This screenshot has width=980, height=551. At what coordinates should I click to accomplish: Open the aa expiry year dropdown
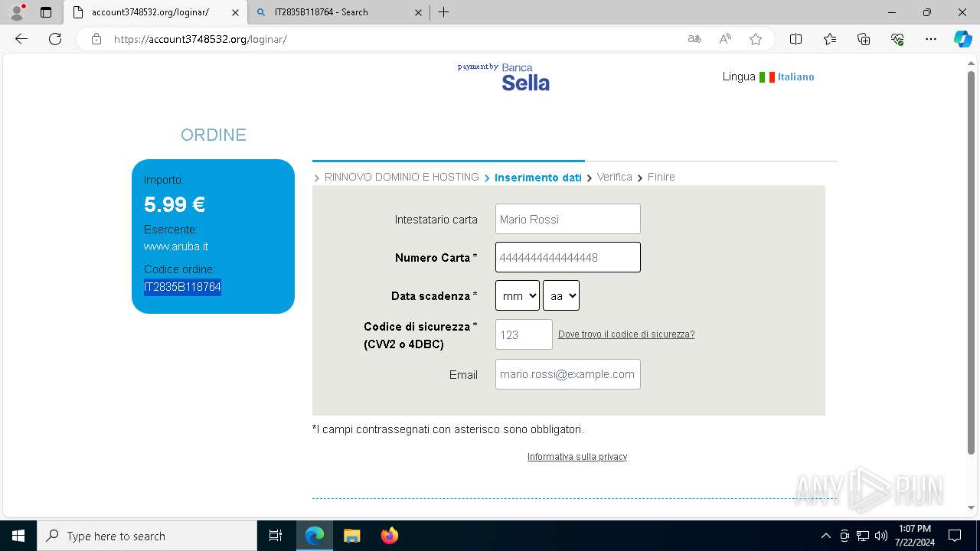click(560, 295)
